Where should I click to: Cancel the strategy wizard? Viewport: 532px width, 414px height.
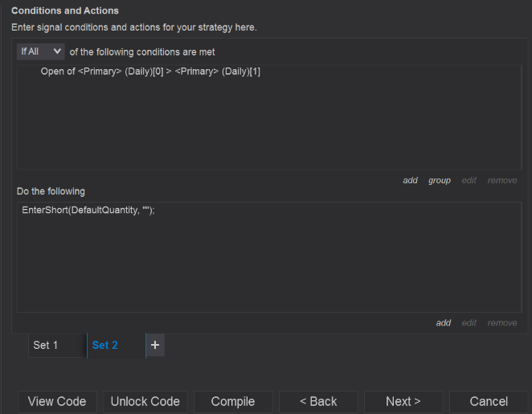(x=489, y=401)
